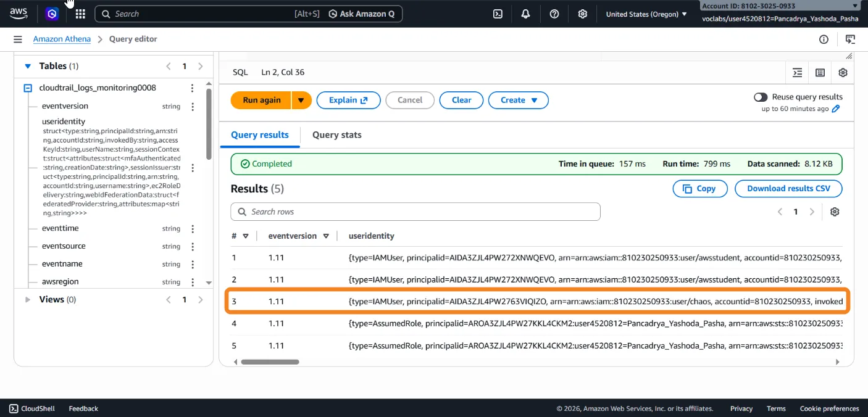
Task: Open editor preferences gear icon
Action: (843, 72)
